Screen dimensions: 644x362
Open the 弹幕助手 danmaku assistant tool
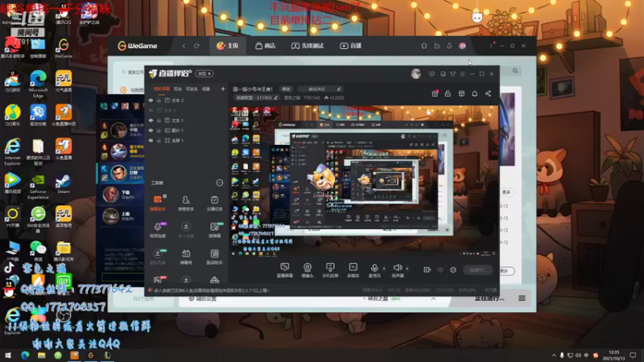point(157,203)
